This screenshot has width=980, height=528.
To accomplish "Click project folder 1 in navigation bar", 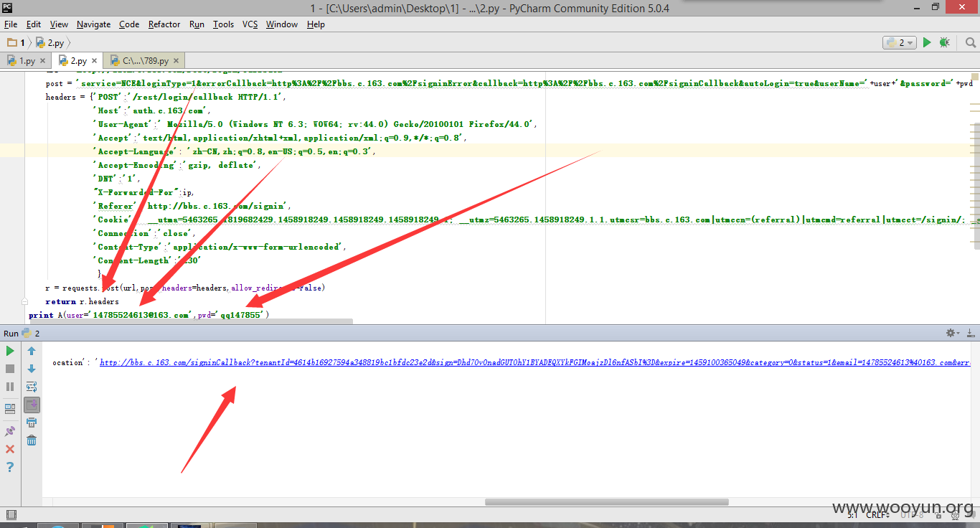I will click(x=17, y=43).
